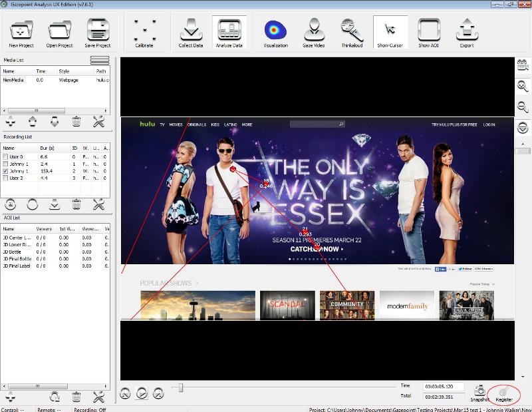
Task: Select the JD Center L... AOI row
Action: coord(55,238)
